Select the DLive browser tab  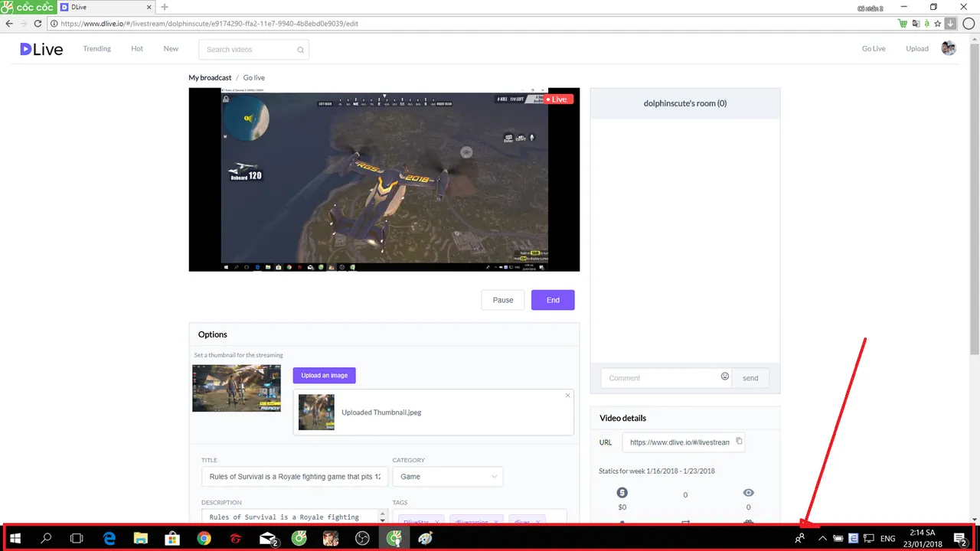pos(105,7)
